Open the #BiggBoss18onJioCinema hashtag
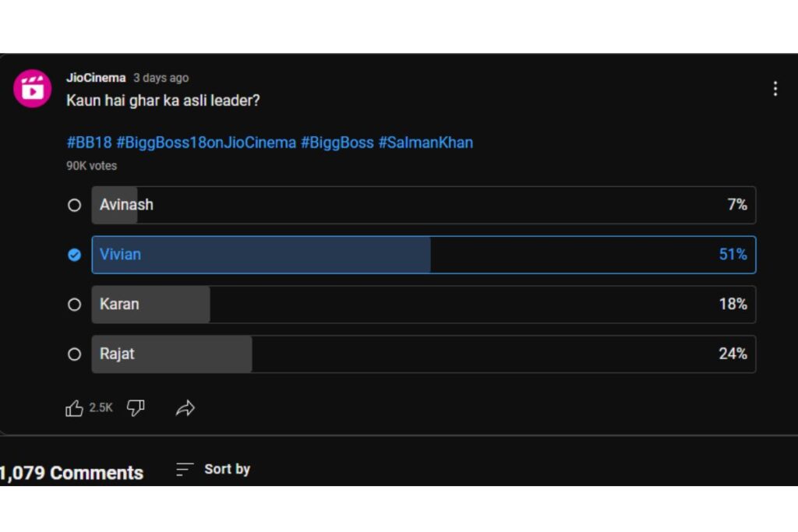 click(x=206, y=143)
